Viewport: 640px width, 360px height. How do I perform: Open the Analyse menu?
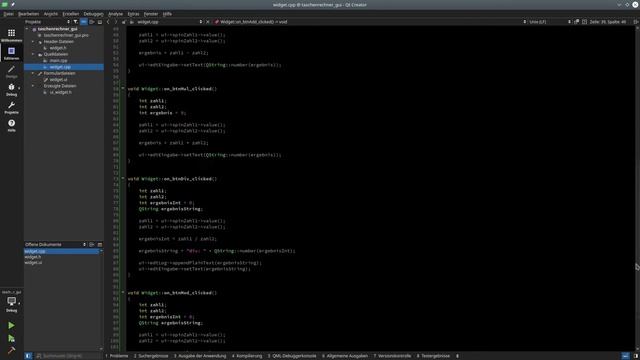116,14
